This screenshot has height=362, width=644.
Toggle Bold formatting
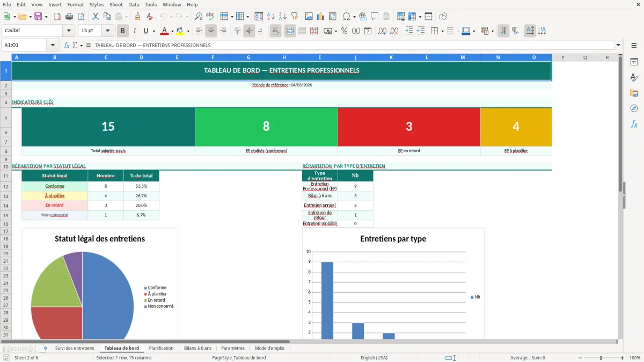pos(123,31)
